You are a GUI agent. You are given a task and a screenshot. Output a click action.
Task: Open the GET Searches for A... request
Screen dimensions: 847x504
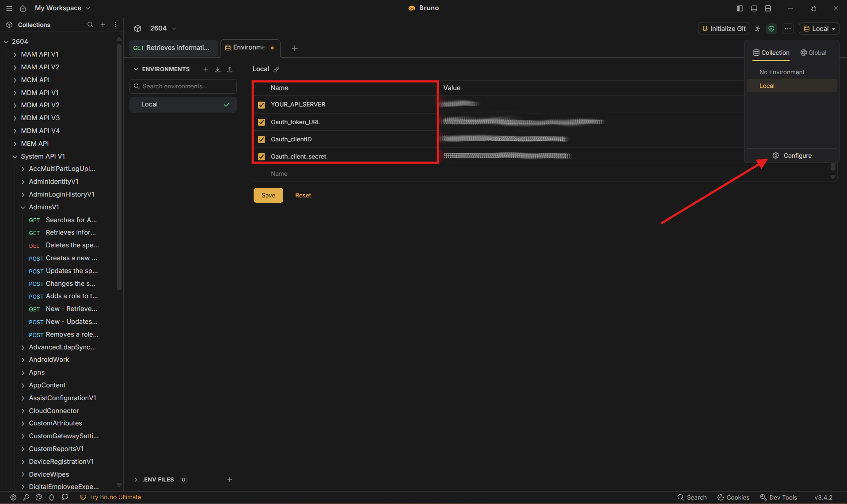(63, 220)
